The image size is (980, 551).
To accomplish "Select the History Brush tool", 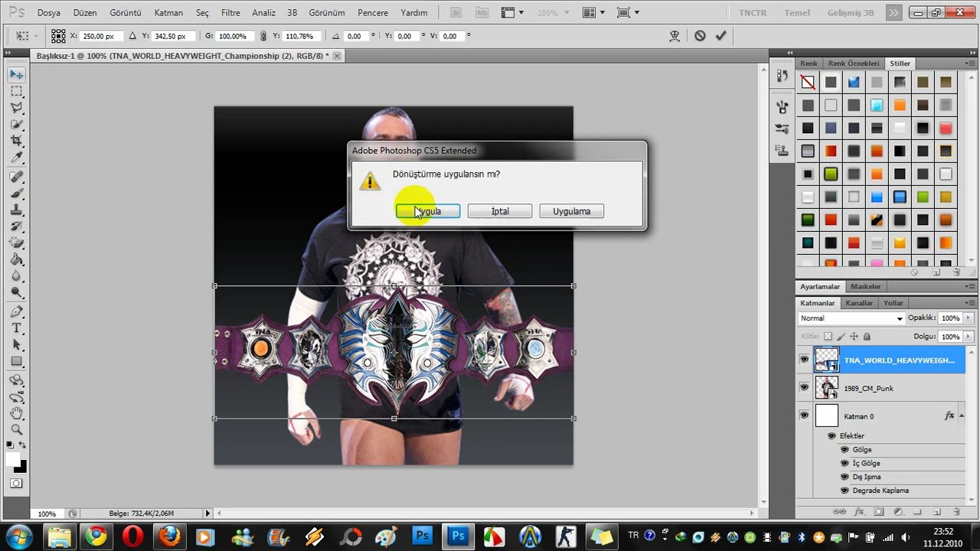I will click(x=16, y=227).
